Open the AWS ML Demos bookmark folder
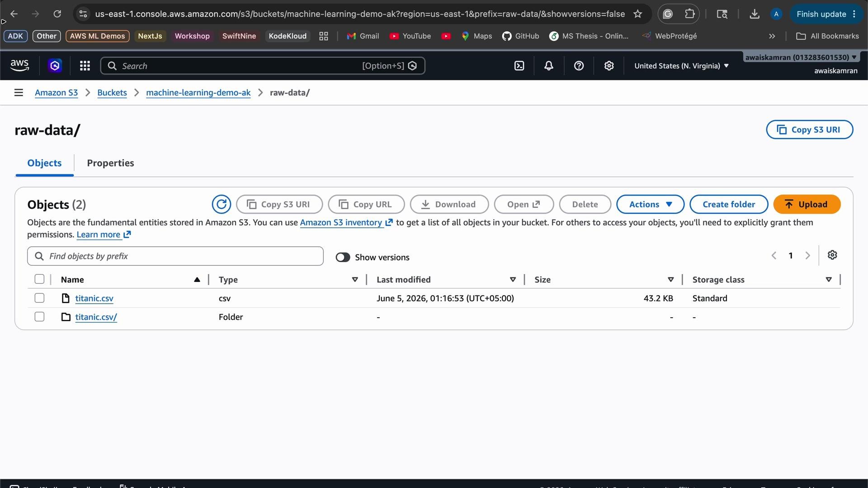This screenshot has height=488, width=868. tap(97, 36)
